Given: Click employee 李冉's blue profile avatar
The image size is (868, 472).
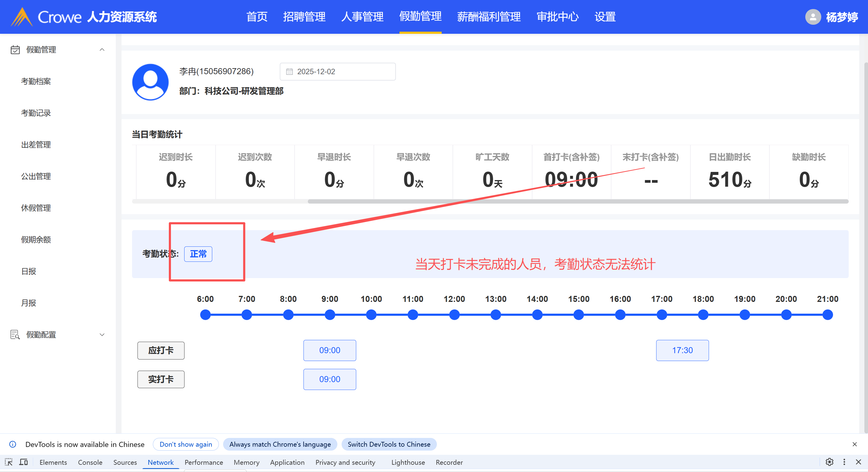Looking at the screenshot, I should (150, 82).
